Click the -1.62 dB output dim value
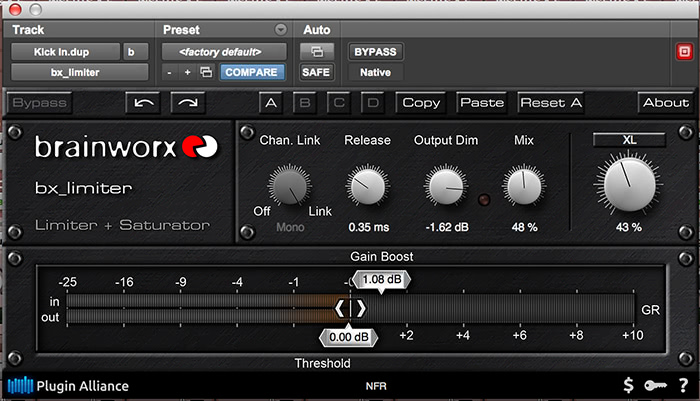This screenshot has width=700, height=401. click(447, 227)
